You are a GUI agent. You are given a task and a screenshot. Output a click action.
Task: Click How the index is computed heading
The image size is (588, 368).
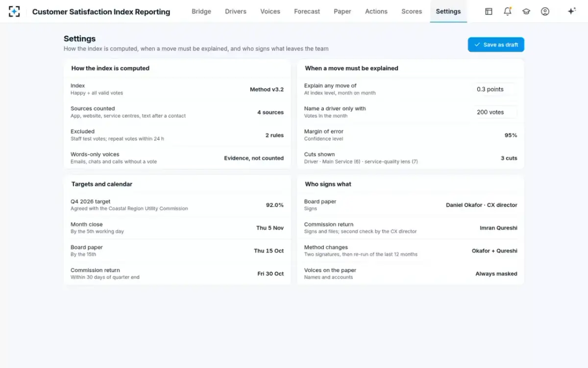(110, 68)
